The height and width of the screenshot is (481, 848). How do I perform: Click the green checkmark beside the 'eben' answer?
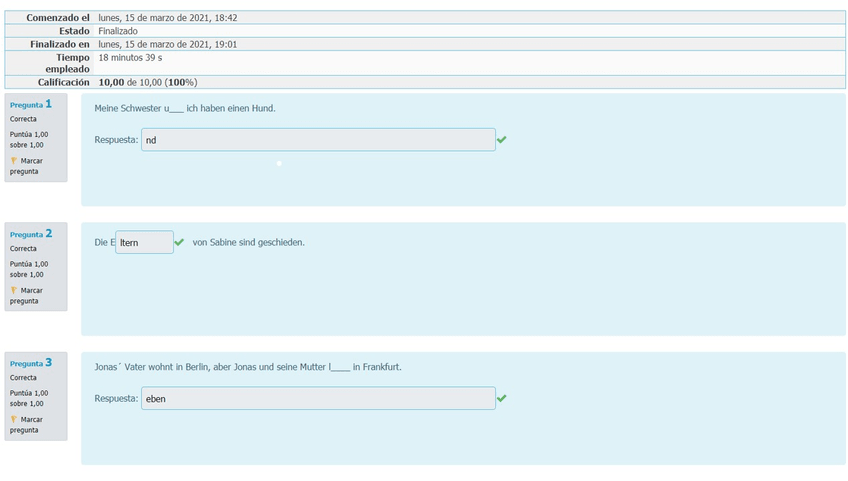click(501, 398)
